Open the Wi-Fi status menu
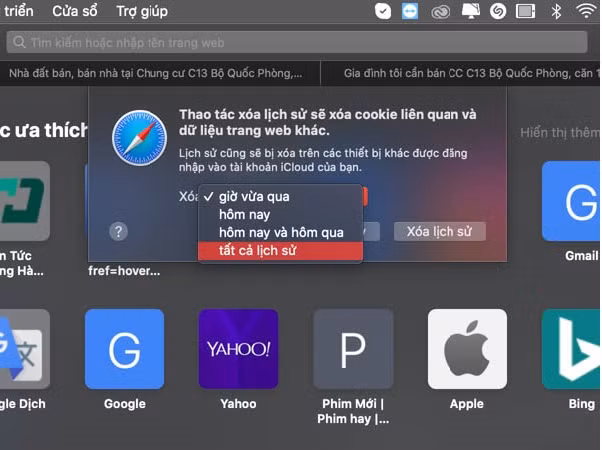The image size is (602, 450). point(586,11)
